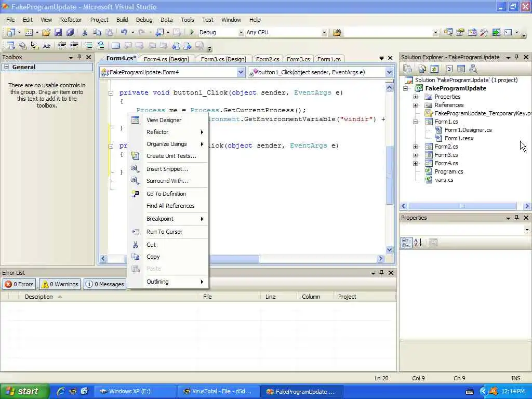Click Categorized icon in Properties panel

(x=406, y=242)
